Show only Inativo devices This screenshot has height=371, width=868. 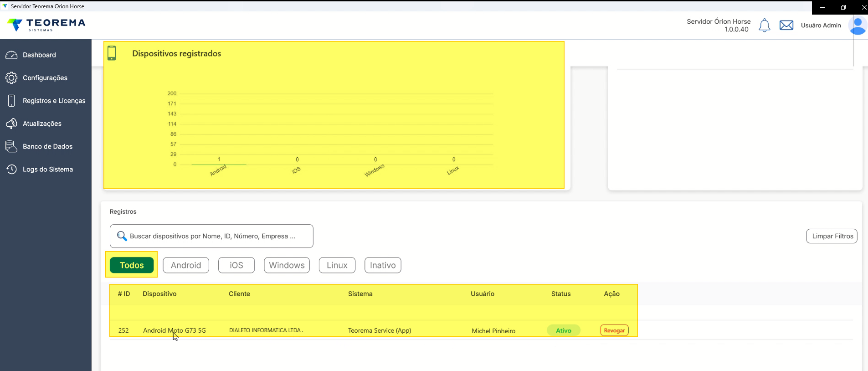click(383, 265)
